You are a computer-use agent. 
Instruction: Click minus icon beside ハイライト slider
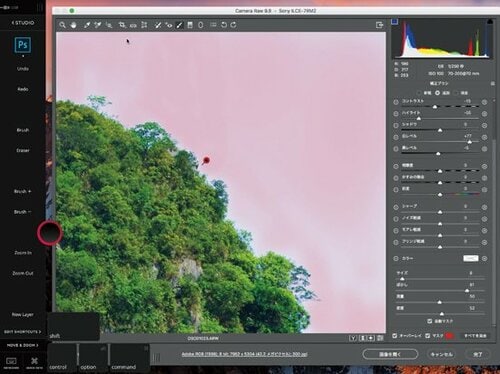(x=396, y=114)
